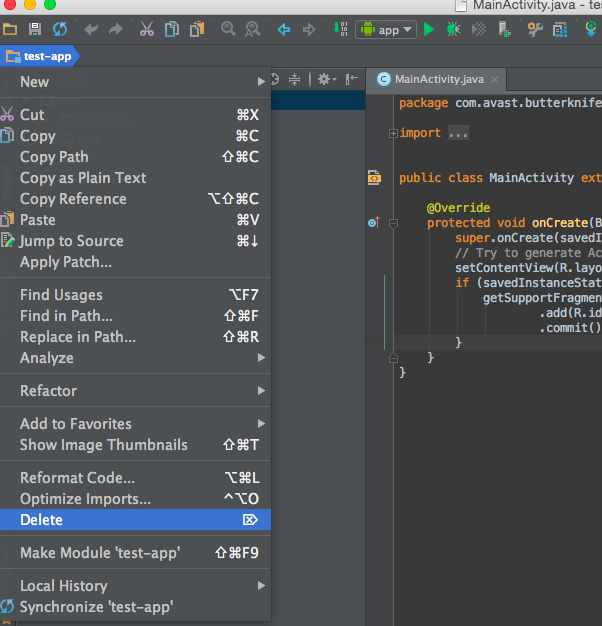Choose Paste from the context menu

tap(135, 220)
